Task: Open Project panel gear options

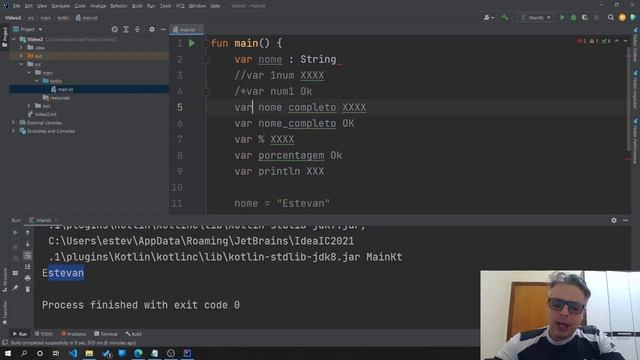Action: coord(152,29)
